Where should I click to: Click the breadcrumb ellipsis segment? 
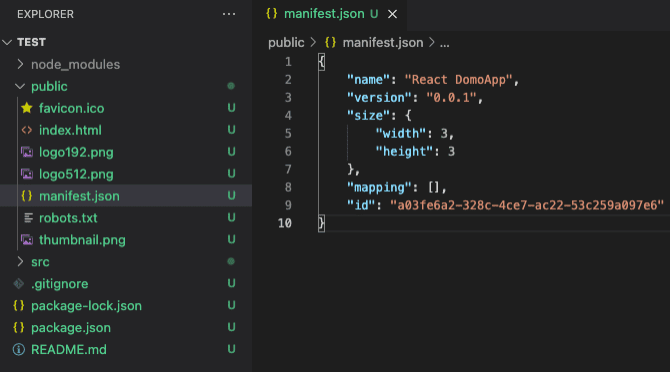click(x=444, y=44)
